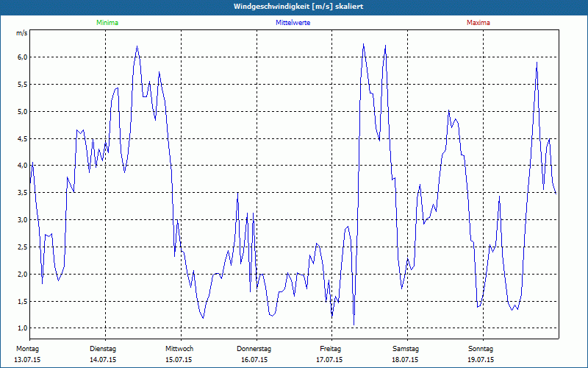This screenshot has width=588, height=368.
Task: Click the Montag day label
Action: pyautogui.click(x=27, y=349)
